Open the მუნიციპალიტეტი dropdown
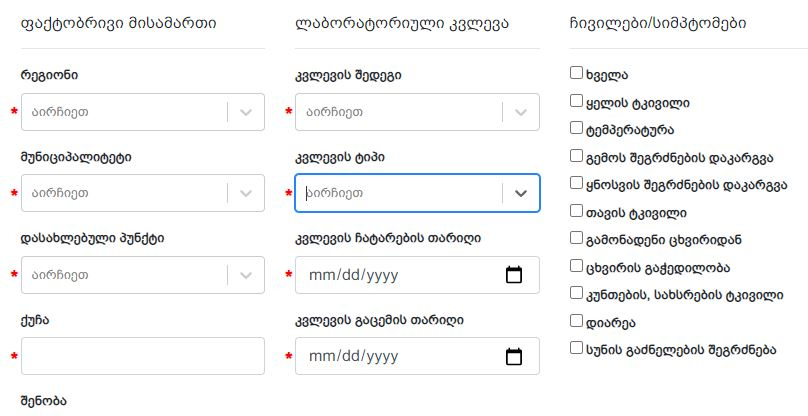This screenshot has height=416, width=808. coord(143,193)
